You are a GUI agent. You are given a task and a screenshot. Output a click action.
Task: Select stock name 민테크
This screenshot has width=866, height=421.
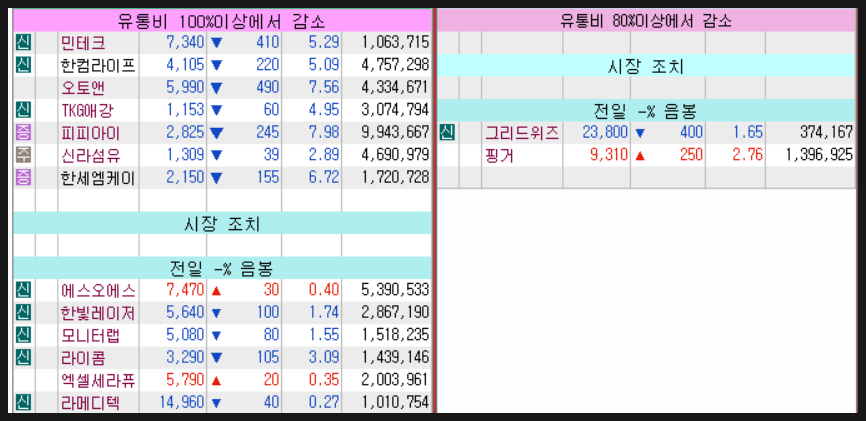coord(83,43)
